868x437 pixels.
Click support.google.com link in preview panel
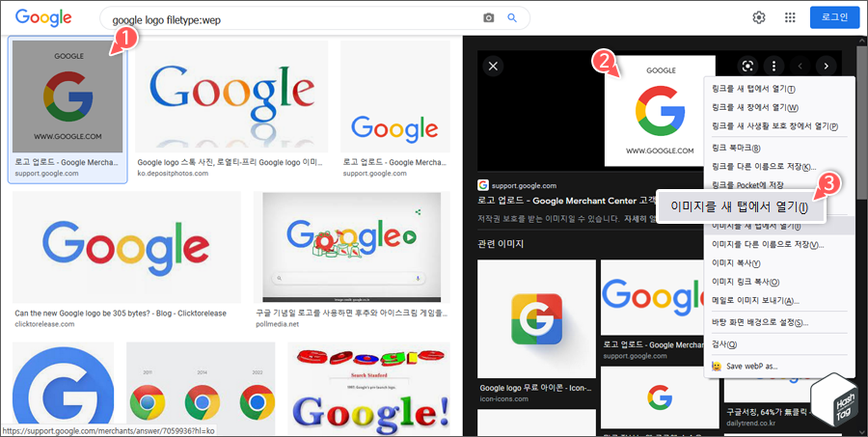coord(523,185)
